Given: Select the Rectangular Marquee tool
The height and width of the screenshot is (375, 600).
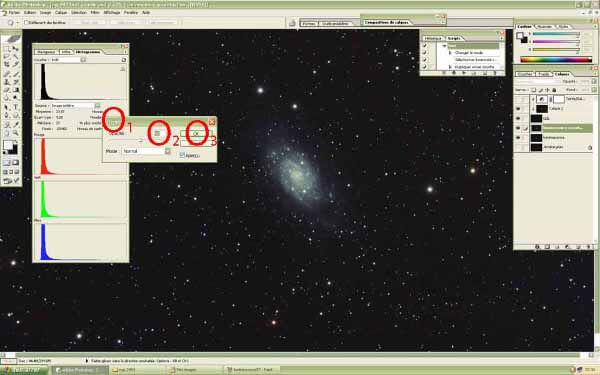Looking at the screenshot, I should pyautogui.click(x=7, y=49).
